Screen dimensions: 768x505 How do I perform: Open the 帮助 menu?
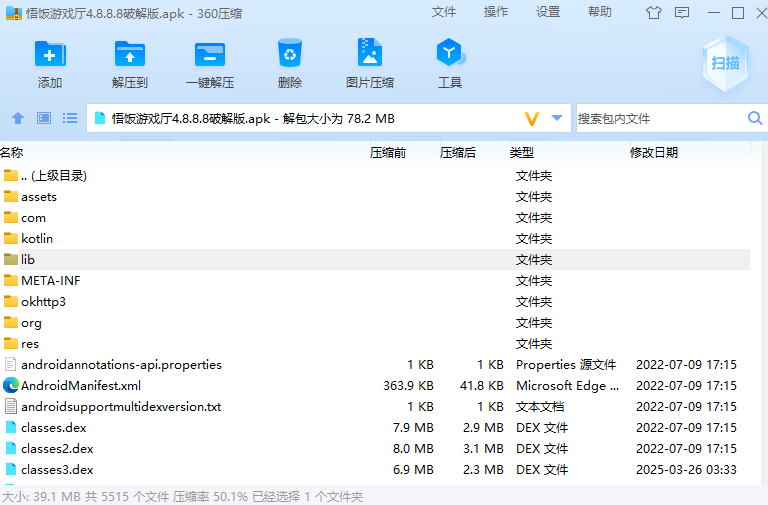click(600, 12)
